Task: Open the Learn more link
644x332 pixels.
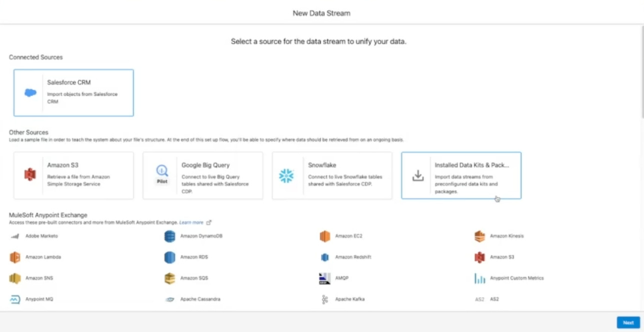Action: (192, 222)
